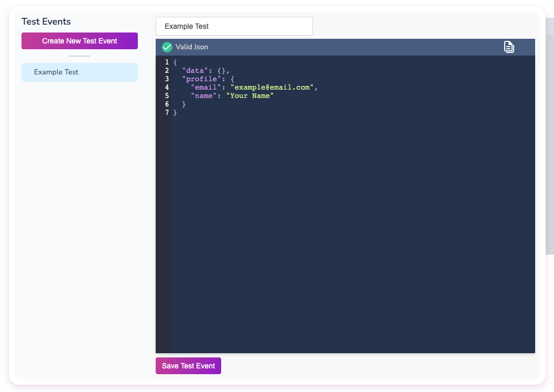Click line number 7 at the closing brace
The image size is (554, 392).
tap(167, 112)
